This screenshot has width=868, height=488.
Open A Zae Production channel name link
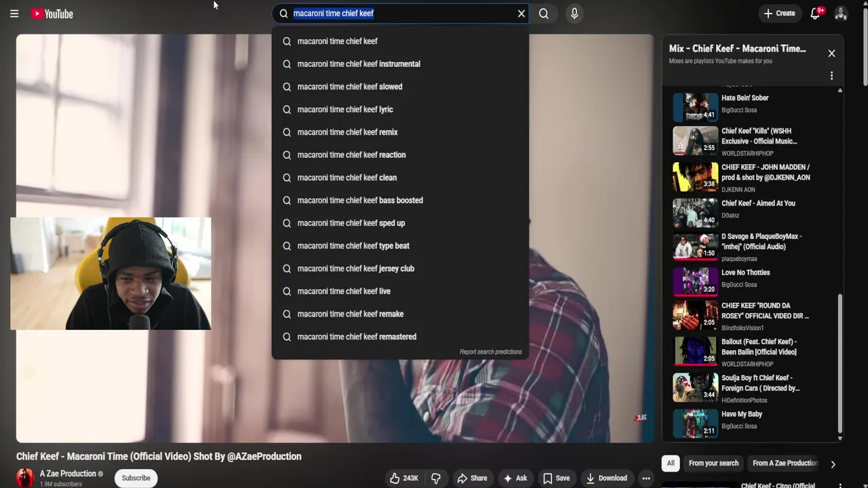(x=68, y=474)
